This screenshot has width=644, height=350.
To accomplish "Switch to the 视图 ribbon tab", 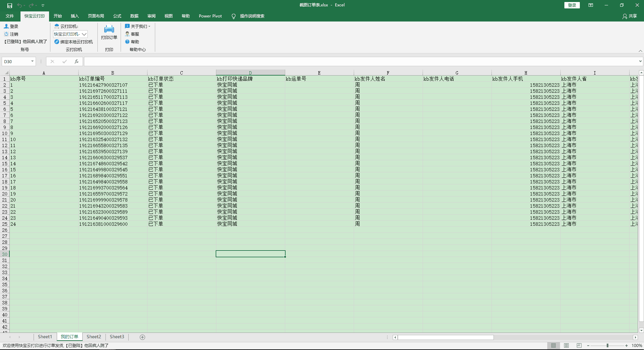I will 169,16.
